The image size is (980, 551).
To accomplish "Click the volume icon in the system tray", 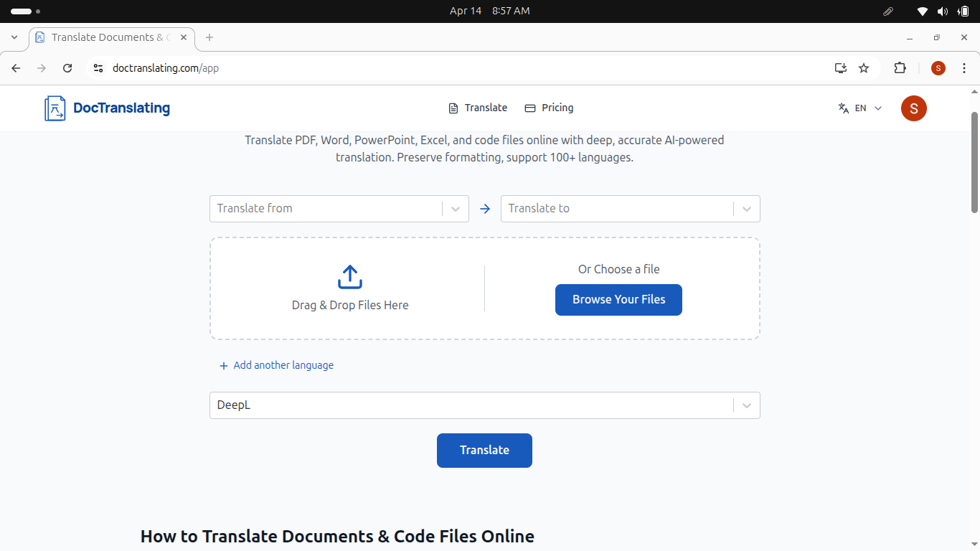I will (x=942, y=11).
